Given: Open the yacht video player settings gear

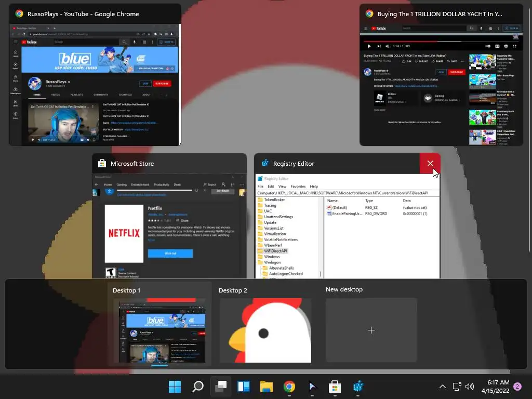Looking at the screenshot, I should (x=506, y=46).
